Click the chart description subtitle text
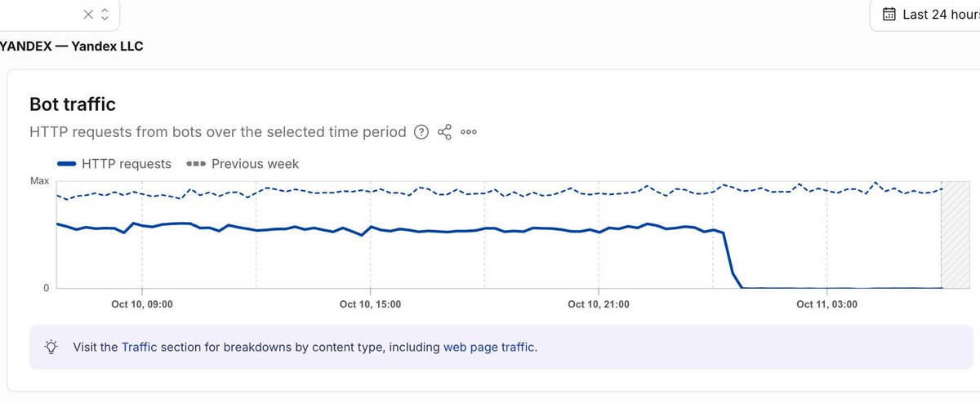 click(x=218, y=132)
